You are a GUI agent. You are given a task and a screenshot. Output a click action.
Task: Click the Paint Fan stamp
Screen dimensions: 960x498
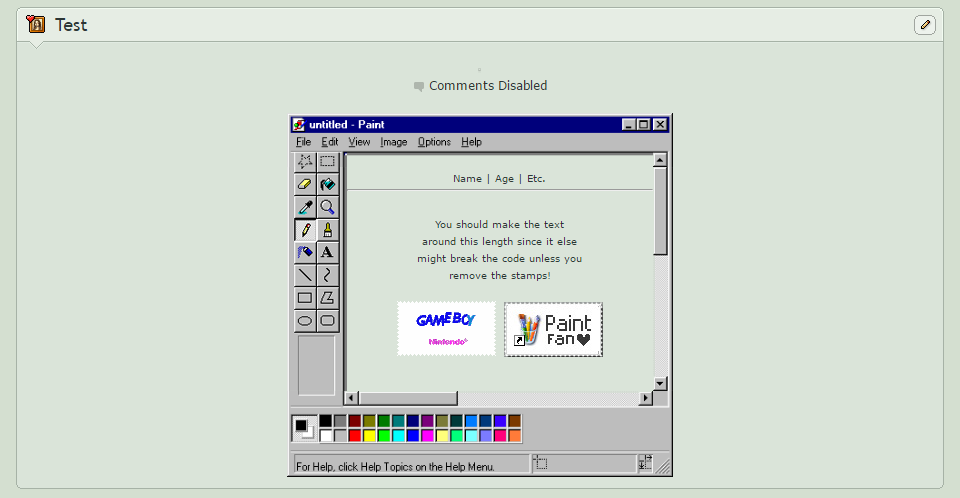point(553,329)
